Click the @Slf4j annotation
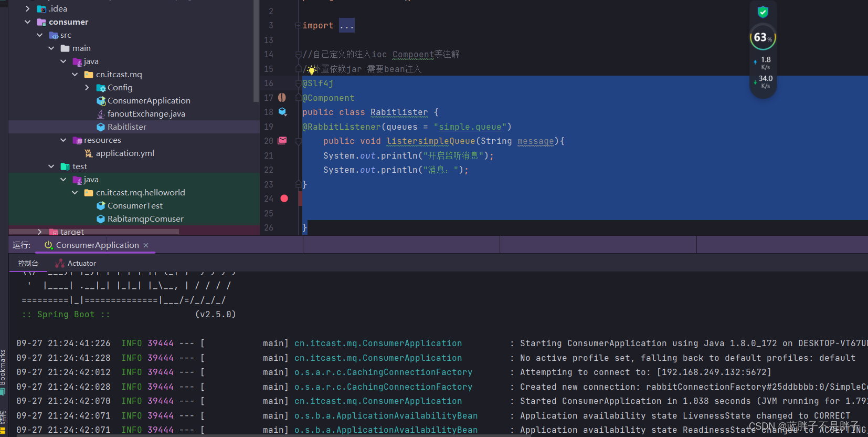 pos(318,83)
